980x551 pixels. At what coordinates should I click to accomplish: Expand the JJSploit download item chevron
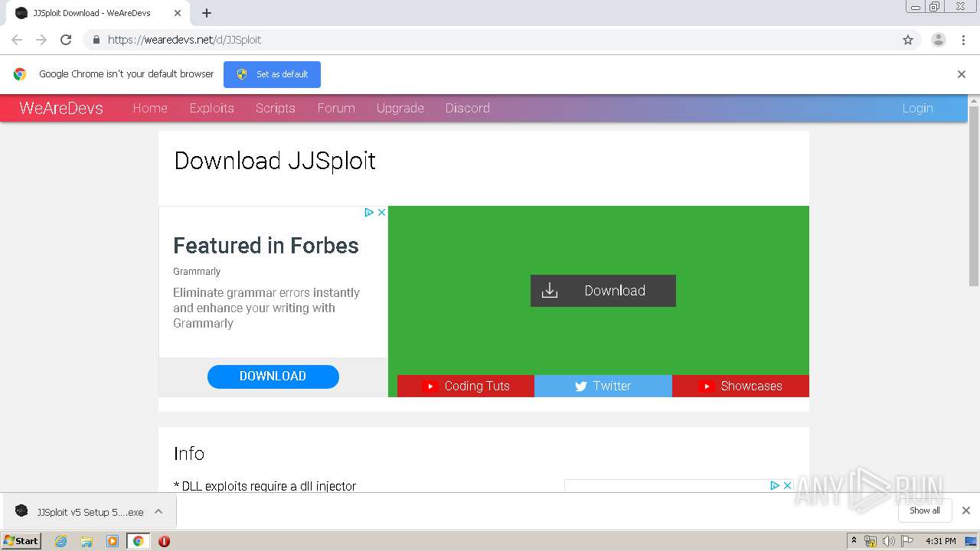point(158,511)
